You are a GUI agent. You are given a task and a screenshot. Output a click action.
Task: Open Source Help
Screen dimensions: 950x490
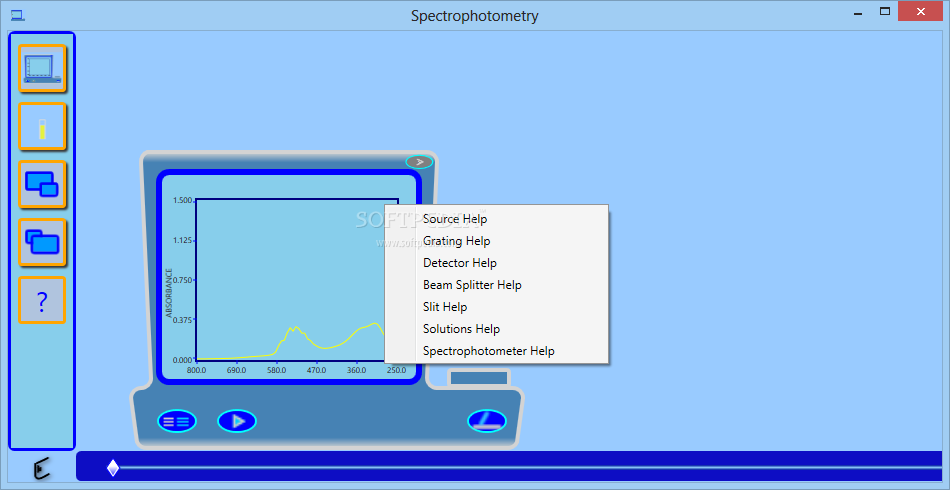click(455, 219)
